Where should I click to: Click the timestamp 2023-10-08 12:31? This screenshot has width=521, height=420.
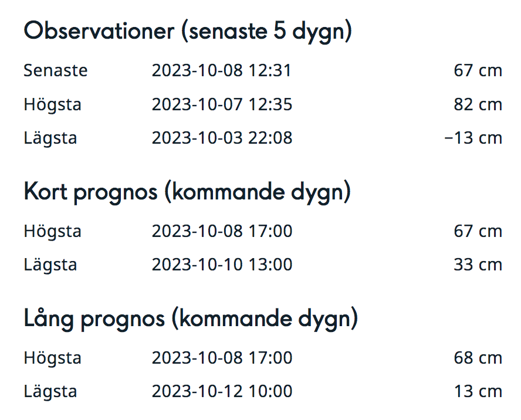(x=221, y=70)
